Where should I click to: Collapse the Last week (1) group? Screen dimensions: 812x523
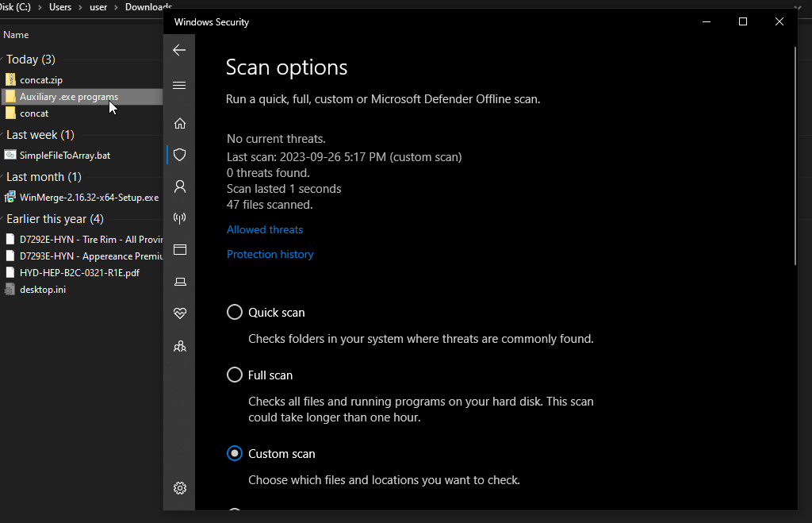coord(2,135)
